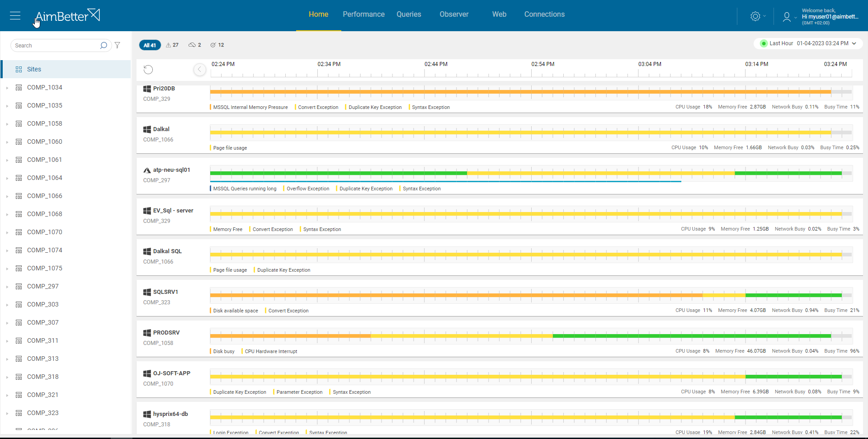The width and height of the screenshot is (868, 439).
Task: Expand the COMP_1034 tree node
Action: coord(7,88)
